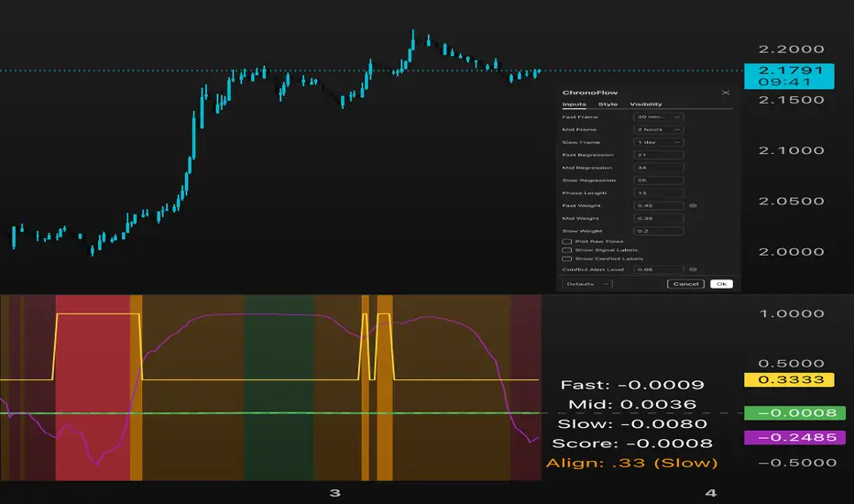Screen dimensions: 854x504
Task: Switch to the Style tab
Action: click(608, 104)
